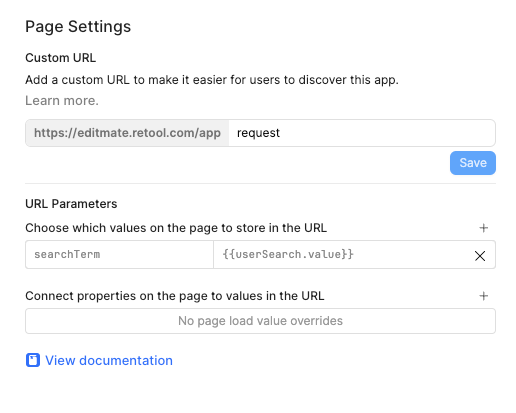Viewport: 516px width, 413px height.
Task: Click the No page load value overrides box
Action: 260,321
